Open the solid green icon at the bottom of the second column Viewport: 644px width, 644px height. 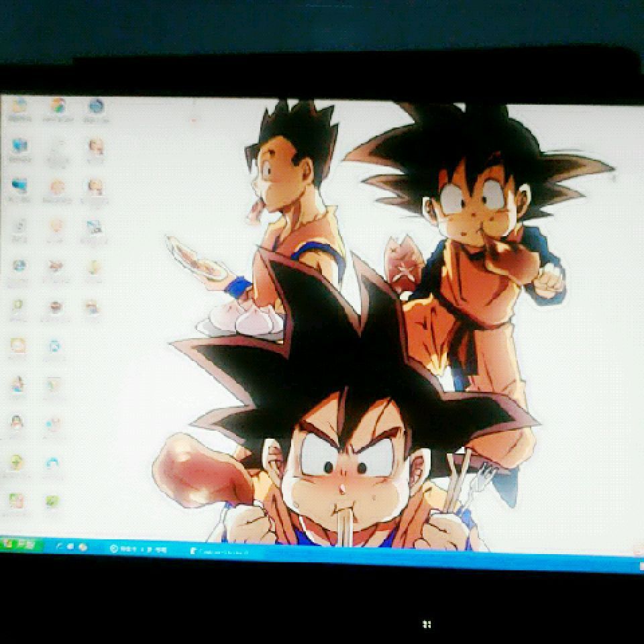pyautogui.click(x=52, y=501)
